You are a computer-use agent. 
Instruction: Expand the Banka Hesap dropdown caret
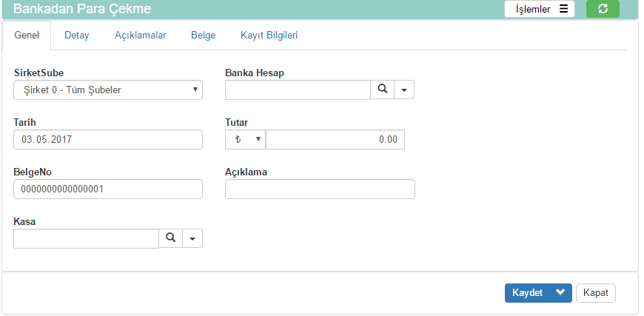tap(404, 90)
